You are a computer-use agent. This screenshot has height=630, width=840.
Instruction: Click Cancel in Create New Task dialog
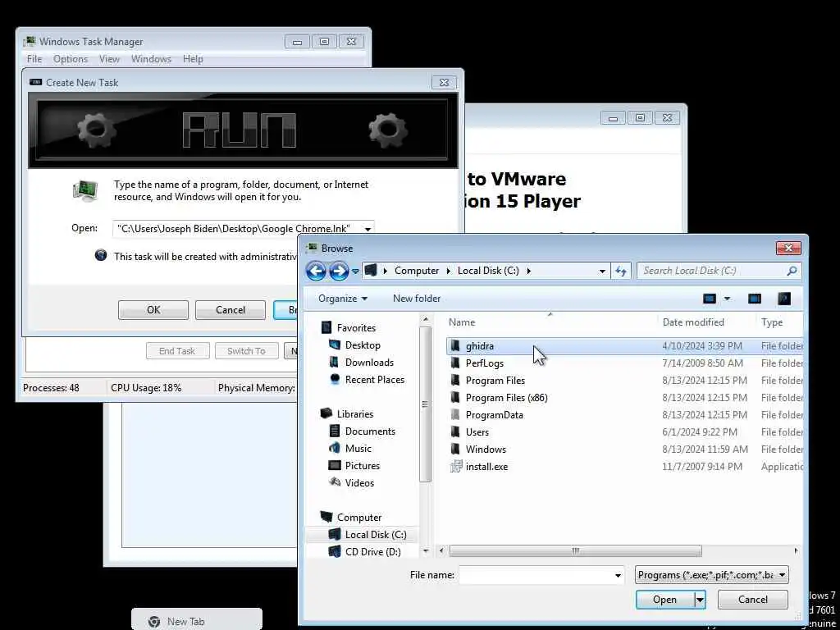pos(231,309)
